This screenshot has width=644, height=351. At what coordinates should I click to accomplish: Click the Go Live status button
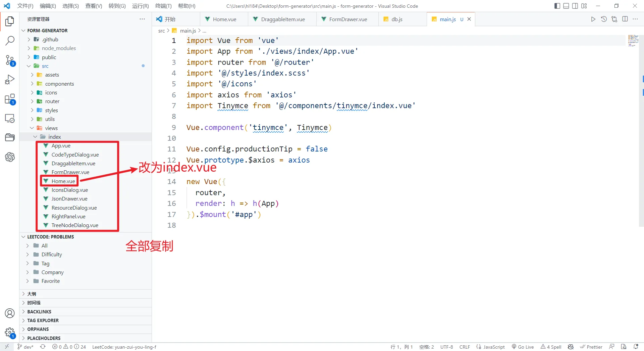(523, 347)
